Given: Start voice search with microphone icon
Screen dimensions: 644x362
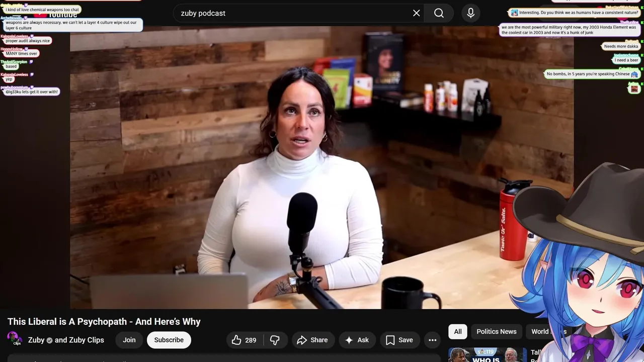Looking at the screenshot, I should pyautogui.click(x=471, y=13).
